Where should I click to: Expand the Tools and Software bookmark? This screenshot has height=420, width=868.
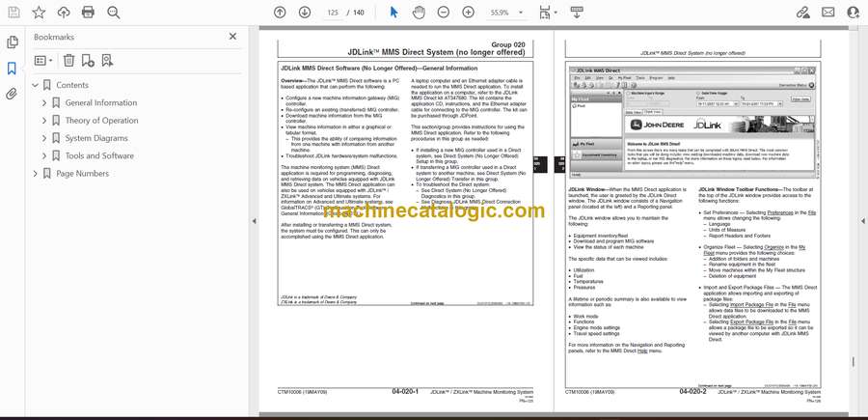tap(44, 156)
